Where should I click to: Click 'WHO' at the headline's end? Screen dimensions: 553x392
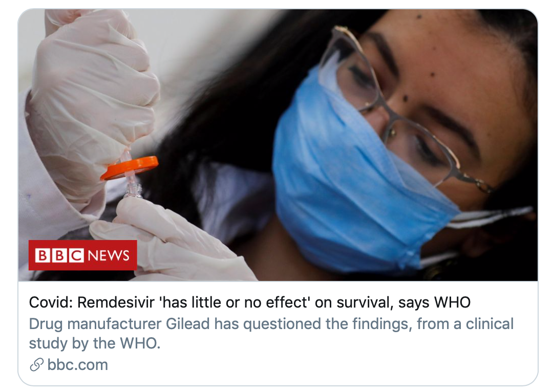point(453,302)
